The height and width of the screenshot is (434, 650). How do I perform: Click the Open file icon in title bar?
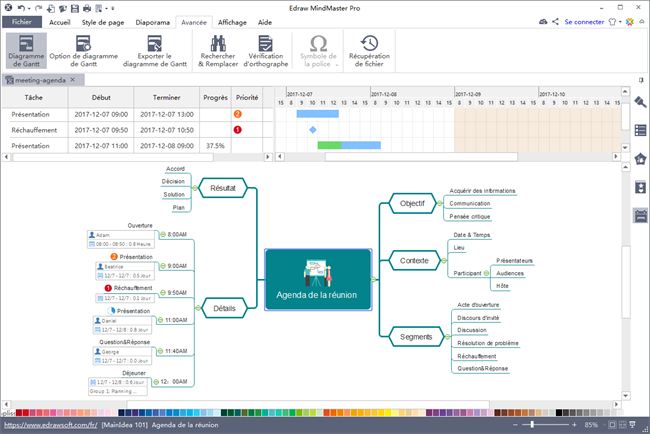pos(63,8)
